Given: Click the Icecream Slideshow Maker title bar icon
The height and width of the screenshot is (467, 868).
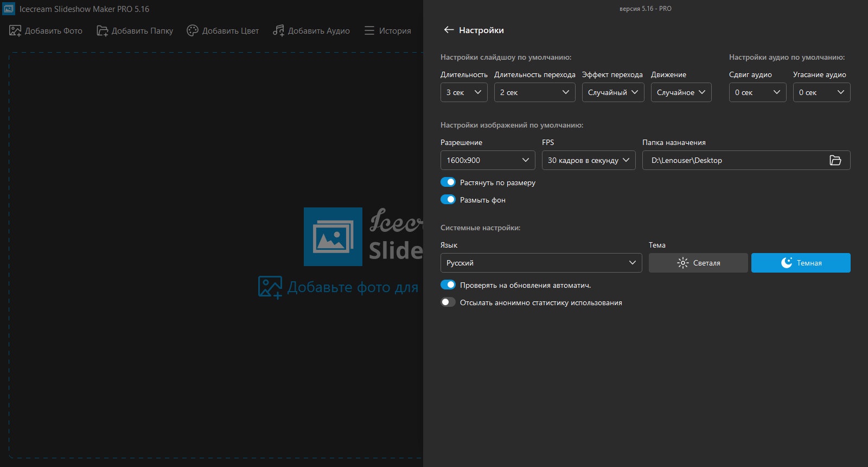Looking at the screenshot, I should [9, 9].
